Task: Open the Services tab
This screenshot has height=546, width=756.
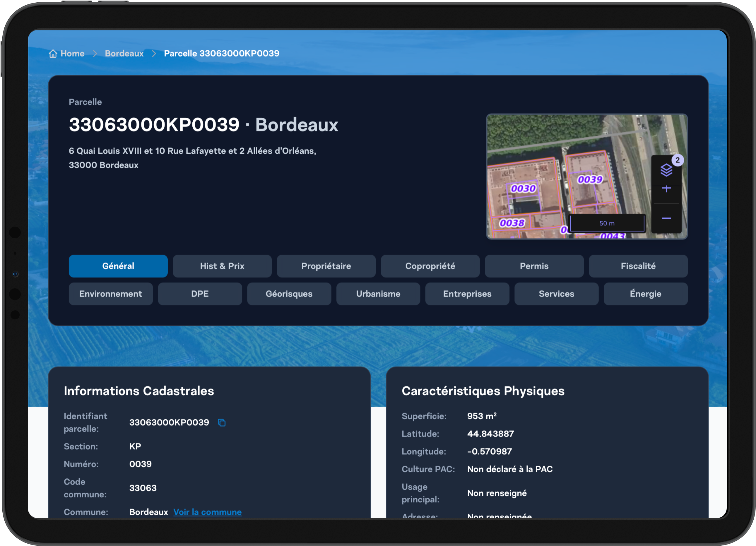Action: 556,294
